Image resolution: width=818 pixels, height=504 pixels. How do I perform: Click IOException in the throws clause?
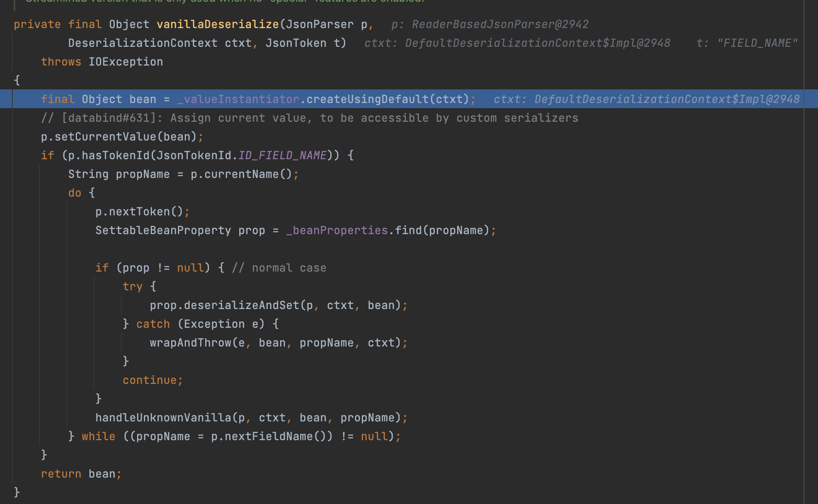[126, 62]
